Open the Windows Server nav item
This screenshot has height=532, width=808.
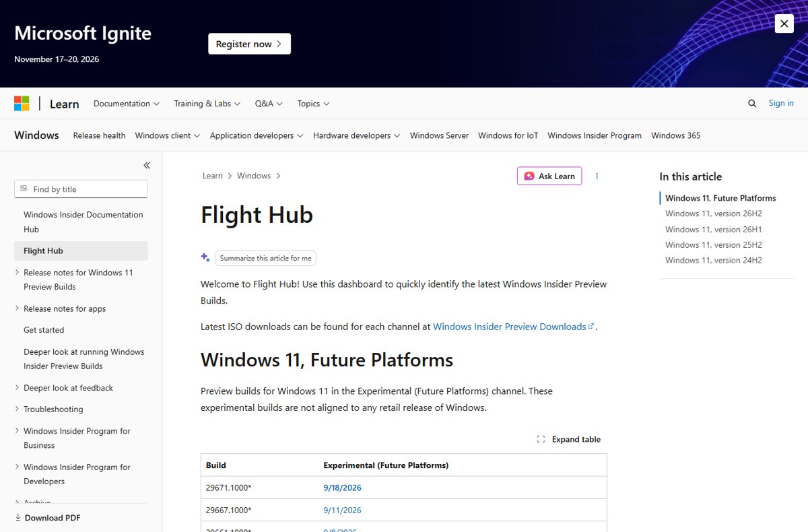click(x=439, y=135)
